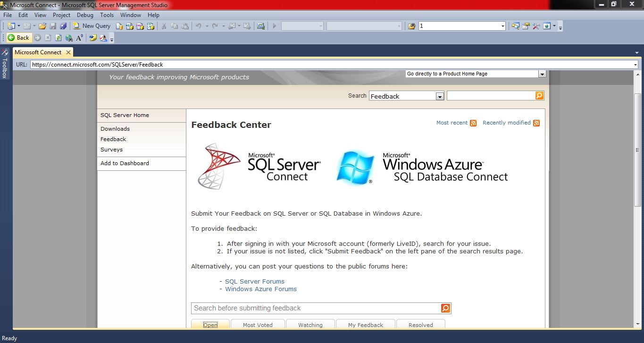
Task: Click the vertical scrollbar of the page
Action: tap(637, 151)
